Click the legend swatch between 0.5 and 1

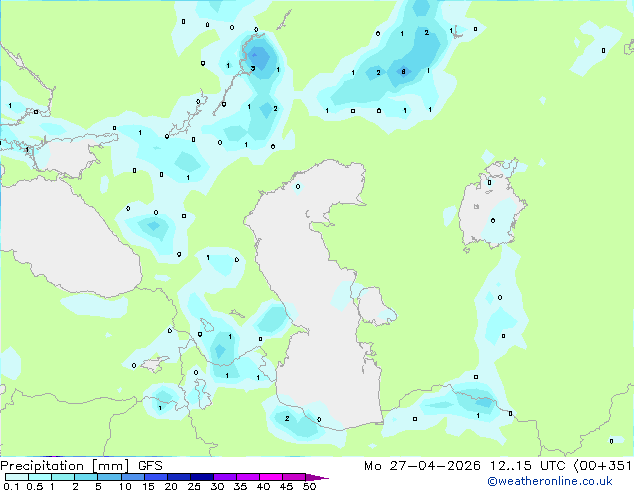coord(40,477)
